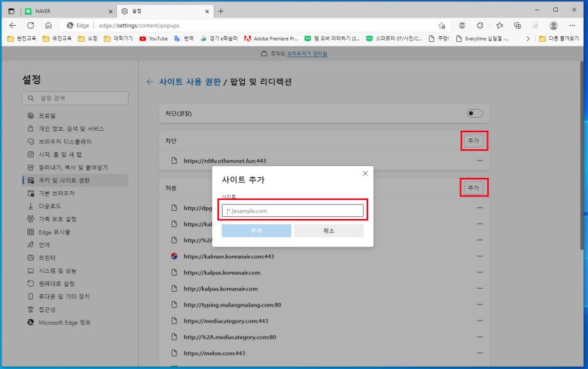The width and height of the screenshot is (588, 369).
Task: Add this page to favorites star icon
Action: point(442,26)
